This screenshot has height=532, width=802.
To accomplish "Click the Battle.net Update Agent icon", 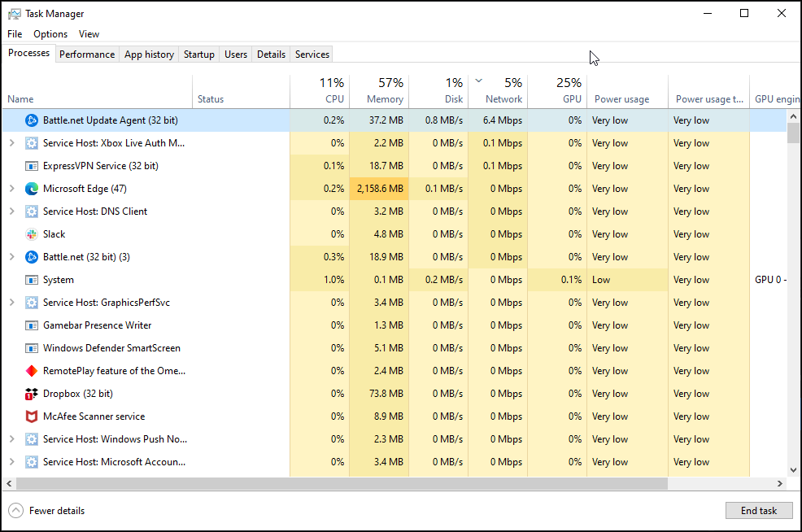I will 32,120.
